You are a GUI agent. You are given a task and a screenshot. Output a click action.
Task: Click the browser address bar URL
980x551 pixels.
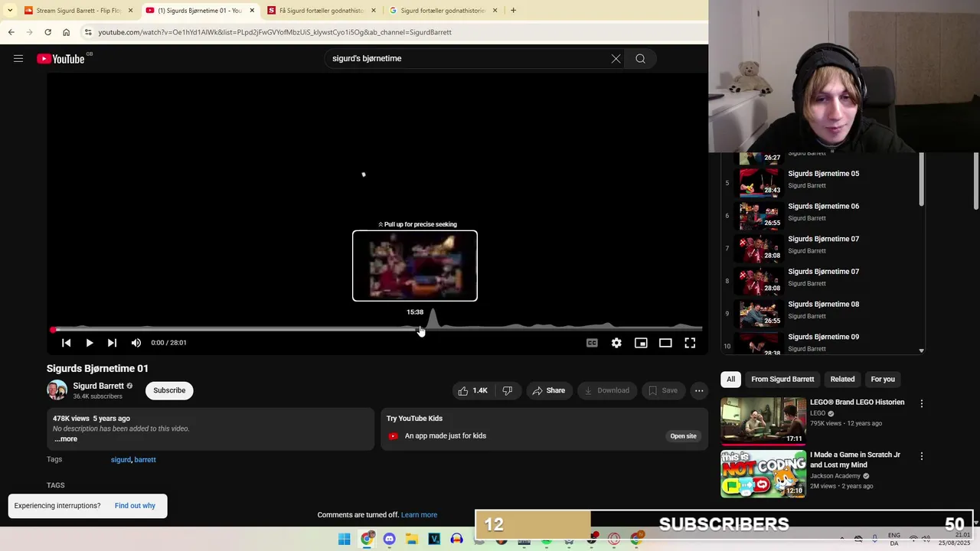(275, 32)
